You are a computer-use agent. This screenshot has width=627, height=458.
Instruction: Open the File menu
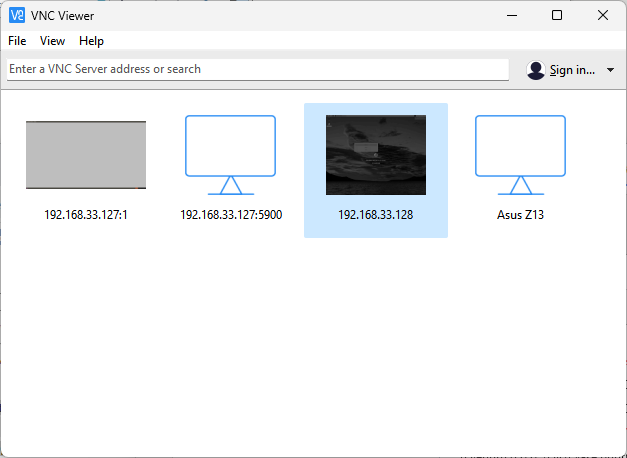click(x=17, y=41)
